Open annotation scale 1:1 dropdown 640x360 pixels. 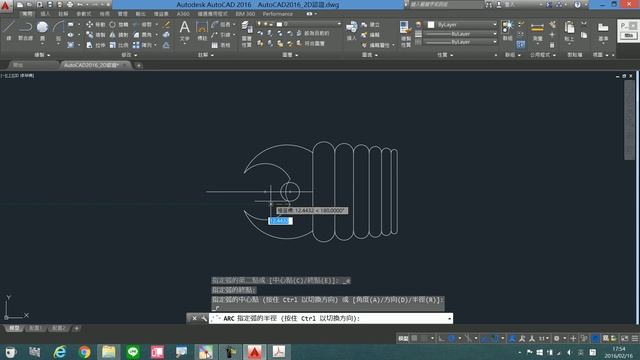coord(544,338)
